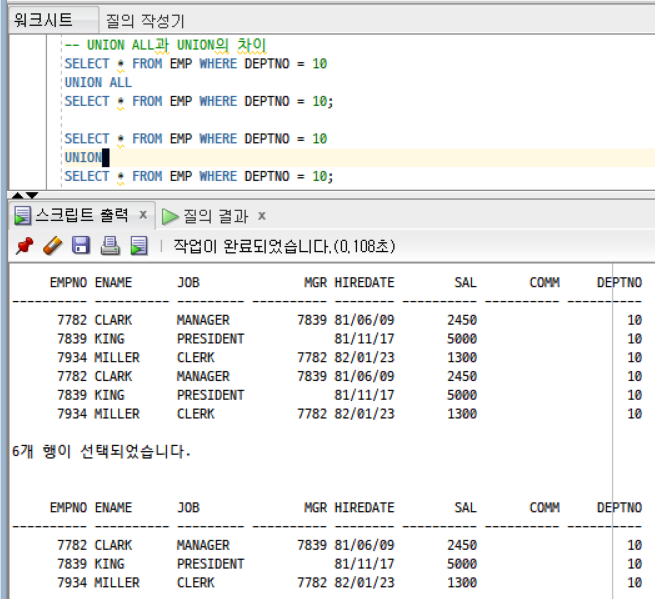This screenshot has width=655, height=599.
Task: Click the second JOB column header
Action: tap(188, 508)
